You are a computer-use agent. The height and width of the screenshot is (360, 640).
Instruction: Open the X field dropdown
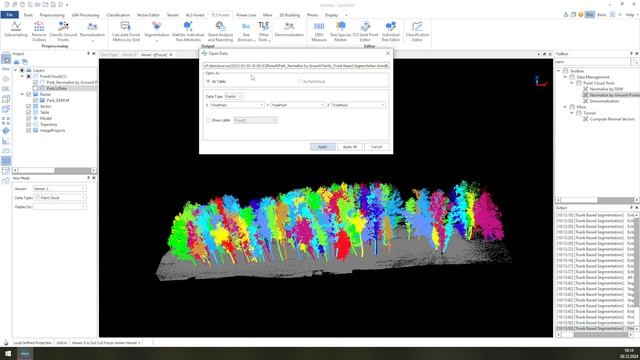click(x=237, y=105)
